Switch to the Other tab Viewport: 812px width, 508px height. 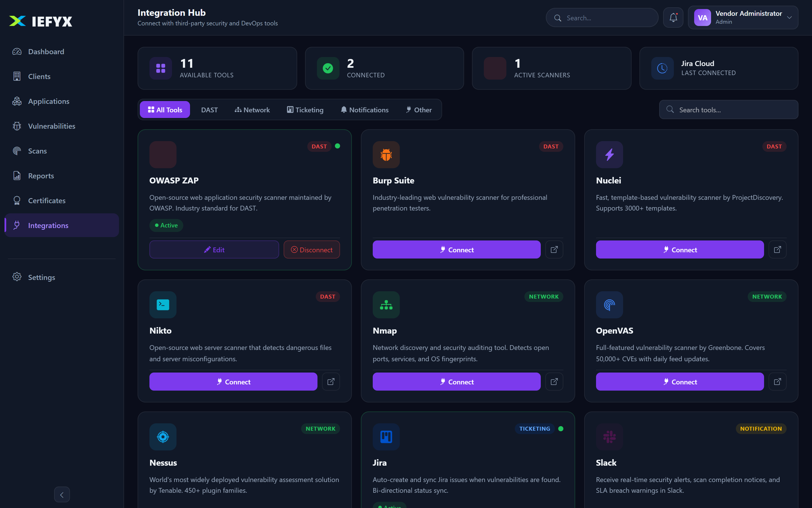tap(418, 110)
